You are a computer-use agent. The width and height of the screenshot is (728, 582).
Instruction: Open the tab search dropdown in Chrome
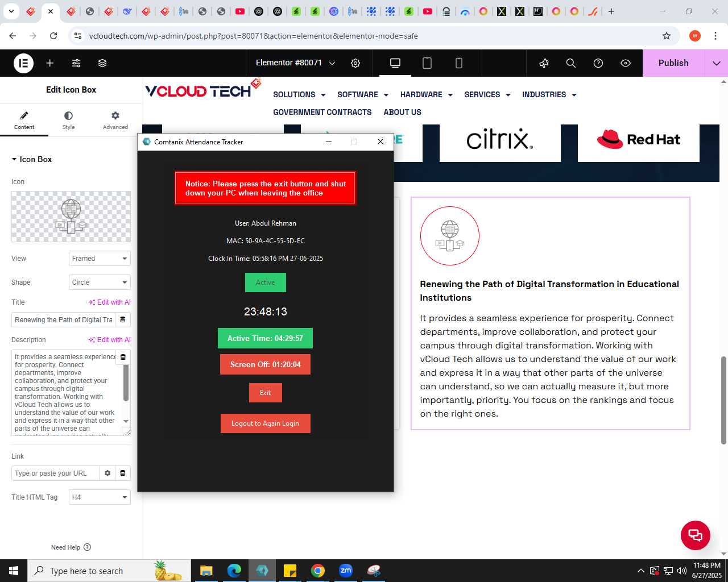pos(11,11)
